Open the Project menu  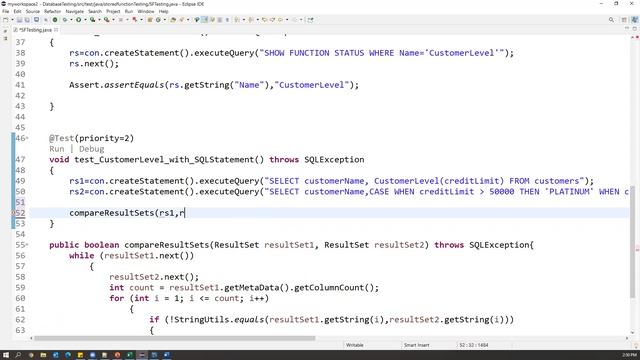tap(113, 11)
